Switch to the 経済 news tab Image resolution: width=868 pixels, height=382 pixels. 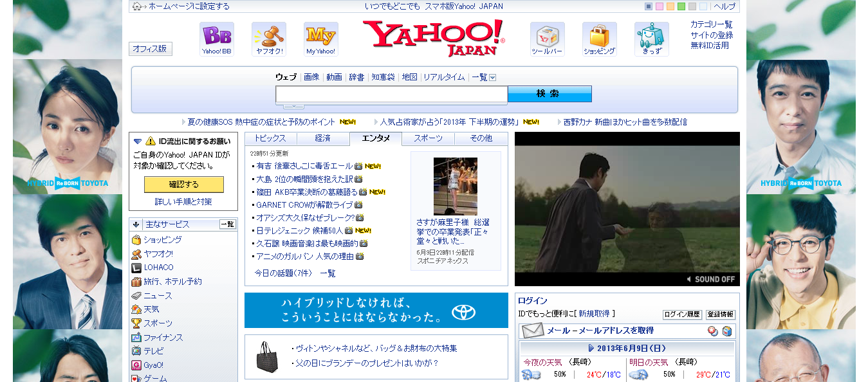[x=323, y=138]
